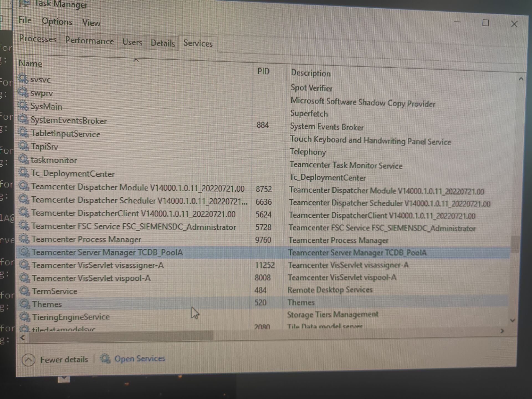
Task: Click horizontal scrollbar right arrow
Action: tap(502, 331)
